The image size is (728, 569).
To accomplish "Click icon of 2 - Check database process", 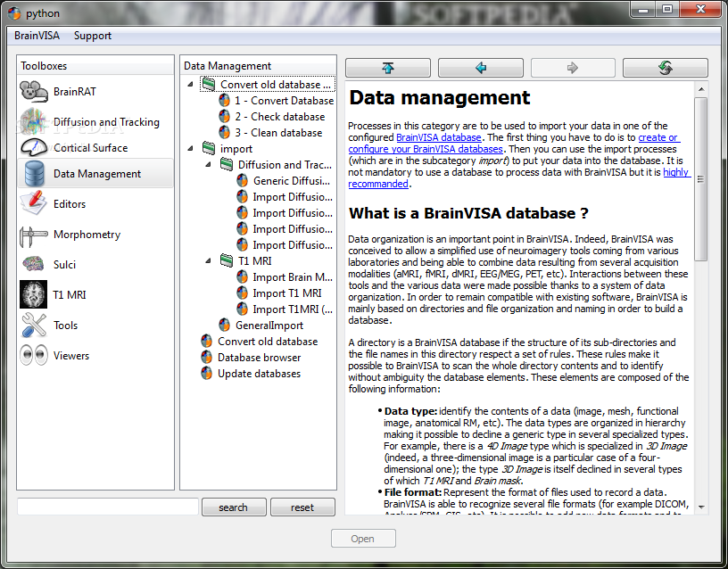I will coord(224,117).
